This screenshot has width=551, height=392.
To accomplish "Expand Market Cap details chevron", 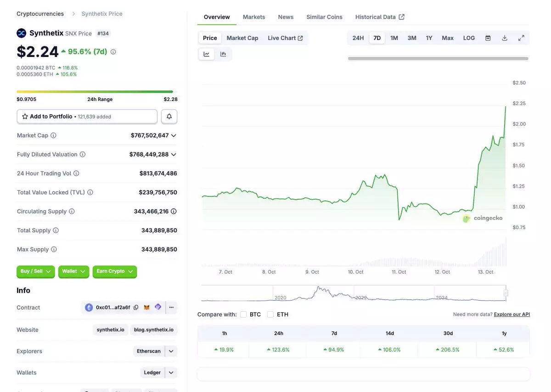I will (x=174, y=135).
